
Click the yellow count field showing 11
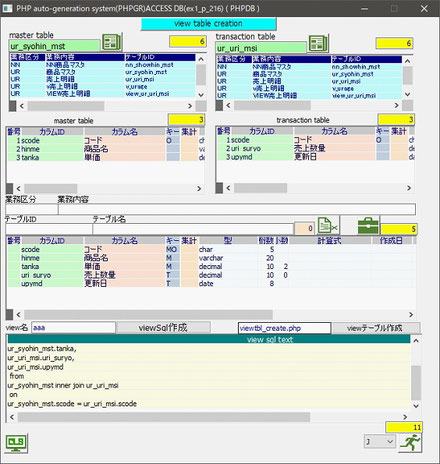(x=404, y=427)
